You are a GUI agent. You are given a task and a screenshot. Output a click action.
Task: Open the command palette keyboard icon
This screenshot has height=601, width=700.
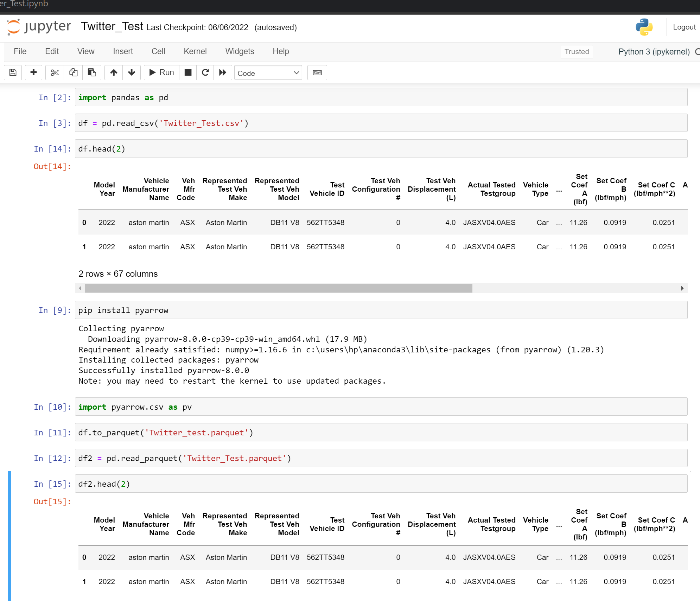click(x=317, y=72)
